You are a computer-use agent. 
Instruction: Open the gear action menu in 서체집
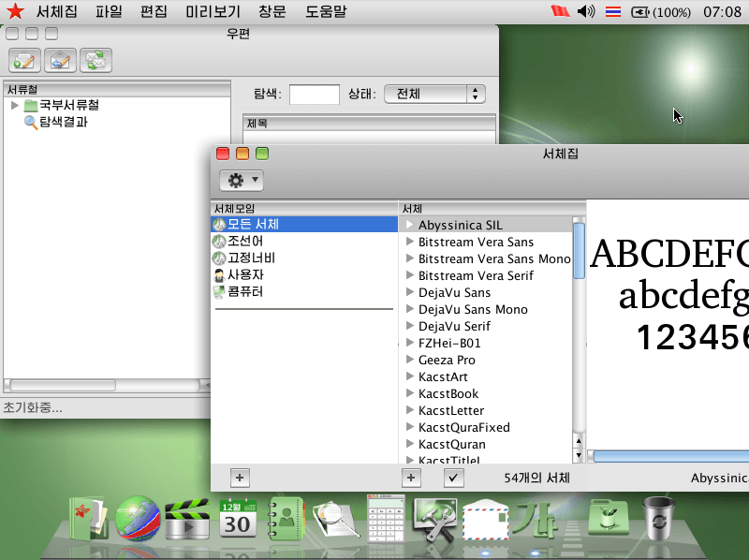click(242, 181)
